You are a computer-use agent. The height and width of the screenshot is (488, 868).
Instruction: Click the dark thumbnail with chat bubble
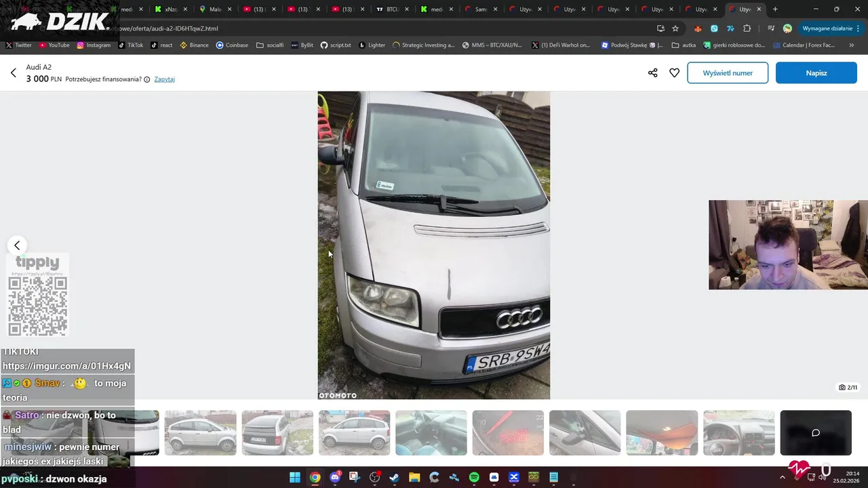[816, 432]
